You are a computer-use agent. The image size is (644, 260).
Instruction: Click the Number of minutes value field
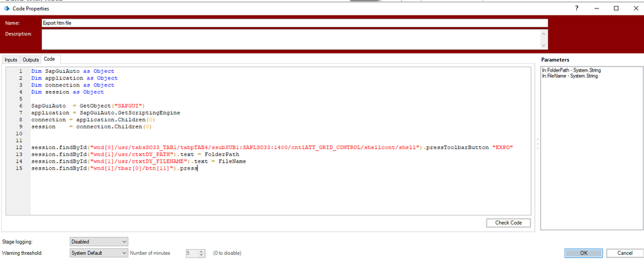click(x=192, y=253)
